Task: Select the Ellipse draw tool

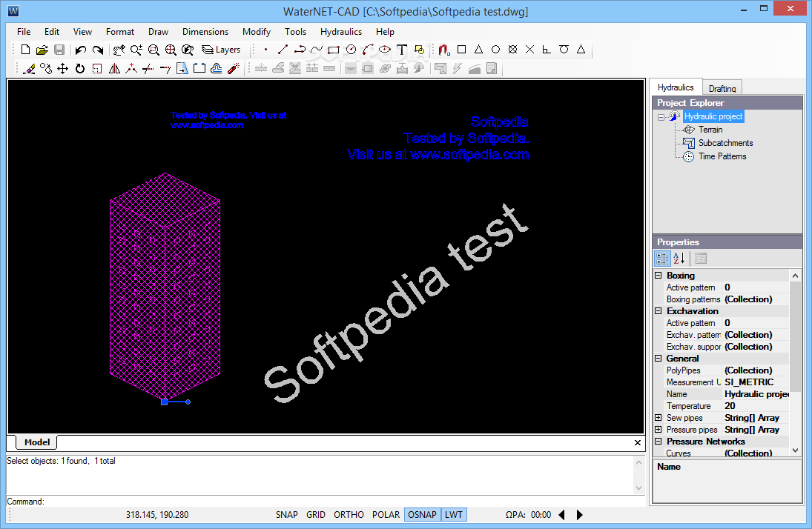Action: pos(385,50)
